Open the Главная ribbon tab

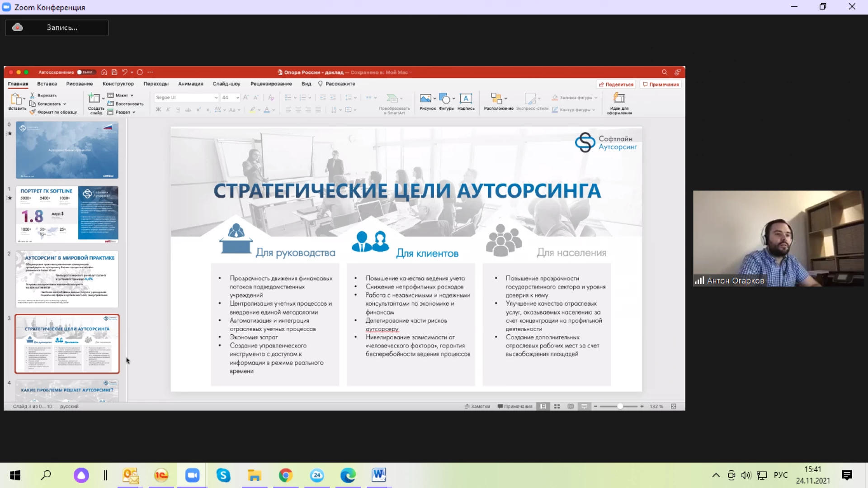pos(18,84)
